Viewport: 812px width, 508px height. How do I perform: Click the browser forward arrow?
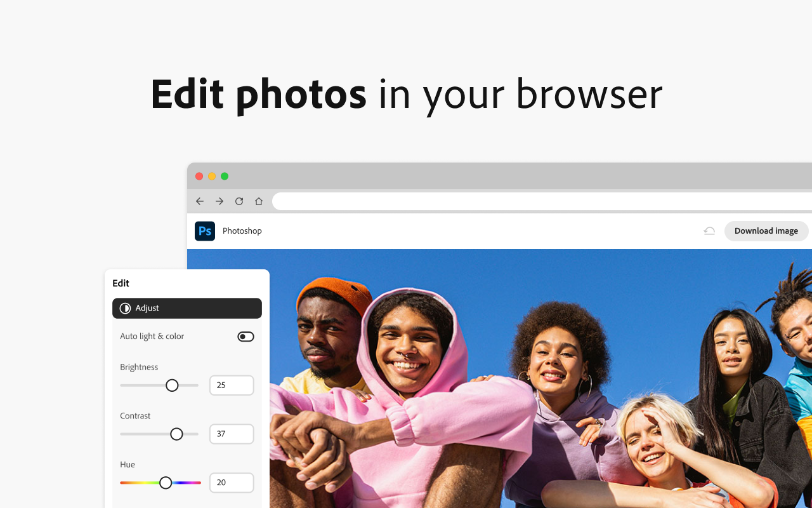click(219, 201)
